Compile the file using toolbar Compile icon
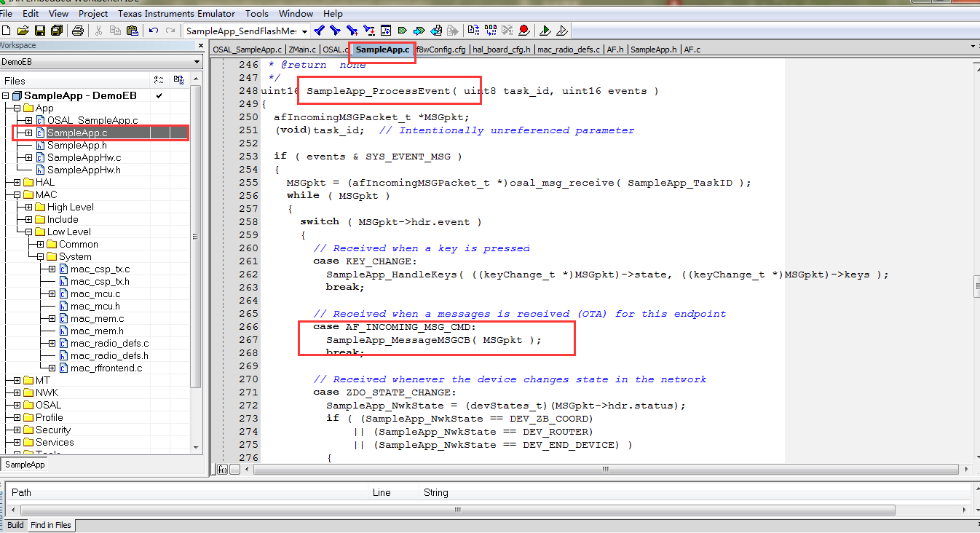Screen dimensions: 980x533 [473, 31]
